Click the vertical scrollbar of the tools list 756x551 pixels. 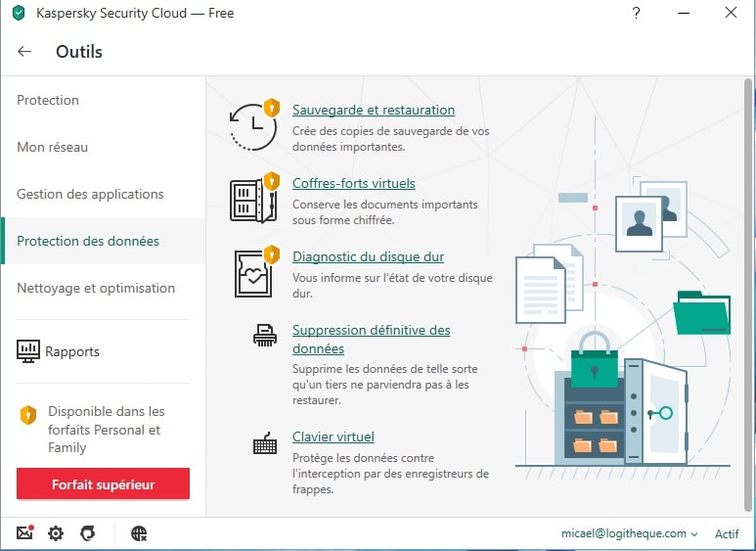(x=748, y=294)
